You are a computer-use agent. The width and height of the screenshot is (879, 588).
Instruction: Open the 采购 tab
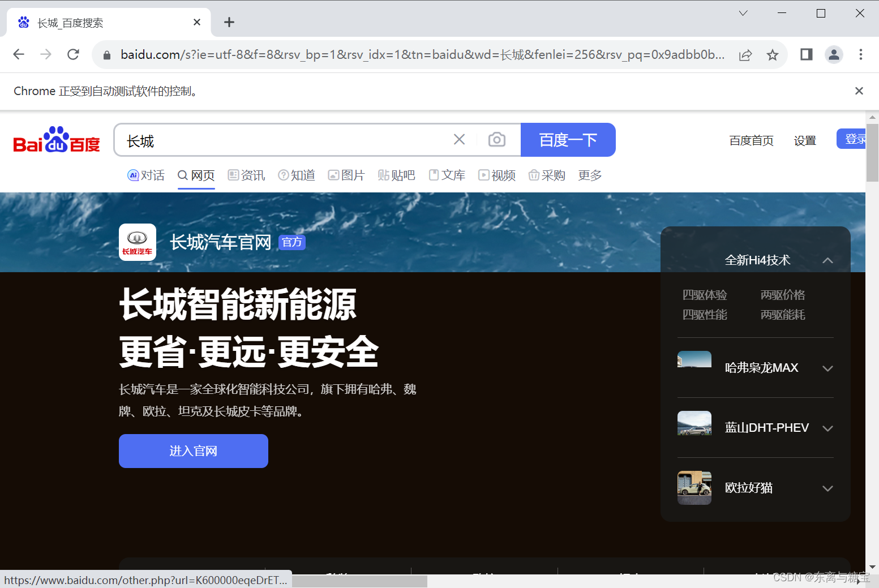click(x=547, y=175)
